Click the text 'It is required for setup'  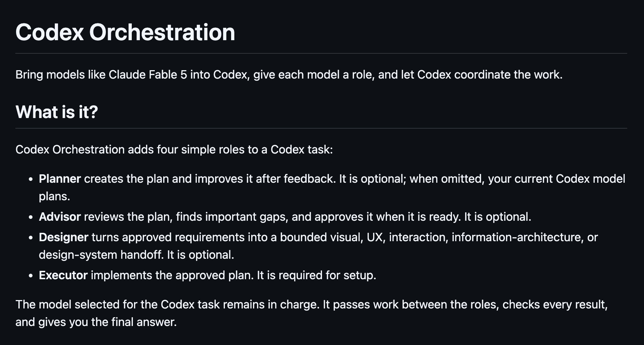pos(316,275)
